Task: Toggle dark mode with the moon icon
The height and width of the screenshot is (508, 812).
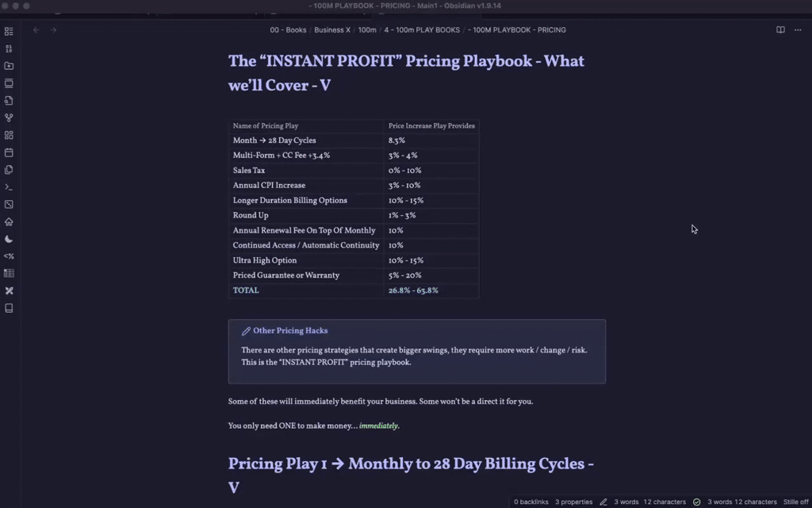Action: click(9, 238)
